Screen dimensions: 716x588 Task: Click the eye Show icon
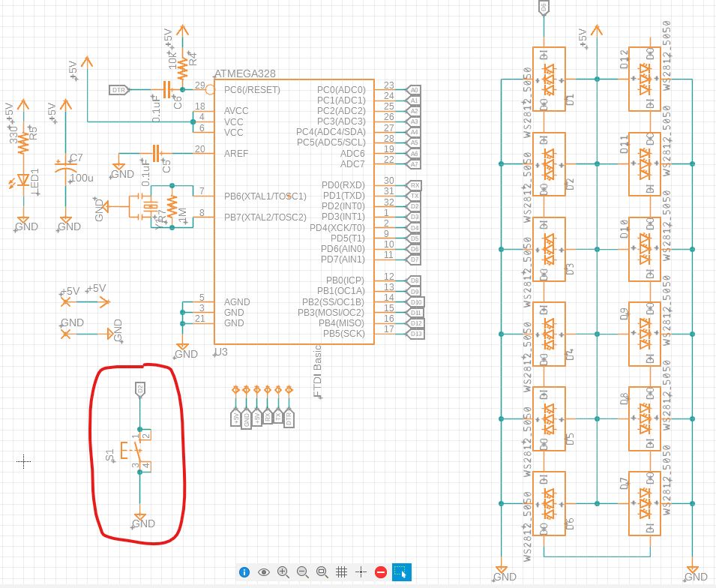pyautogui.click(x=264, y=572)
